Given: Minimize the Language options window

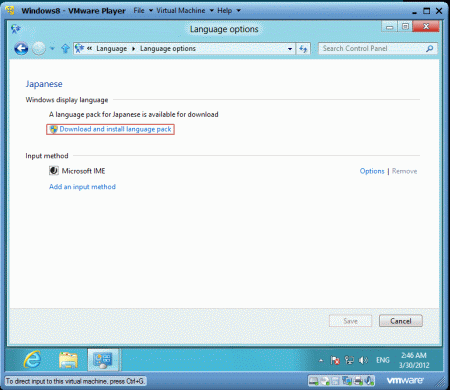Looking at the screenshot, I should [x=389, y=26].
